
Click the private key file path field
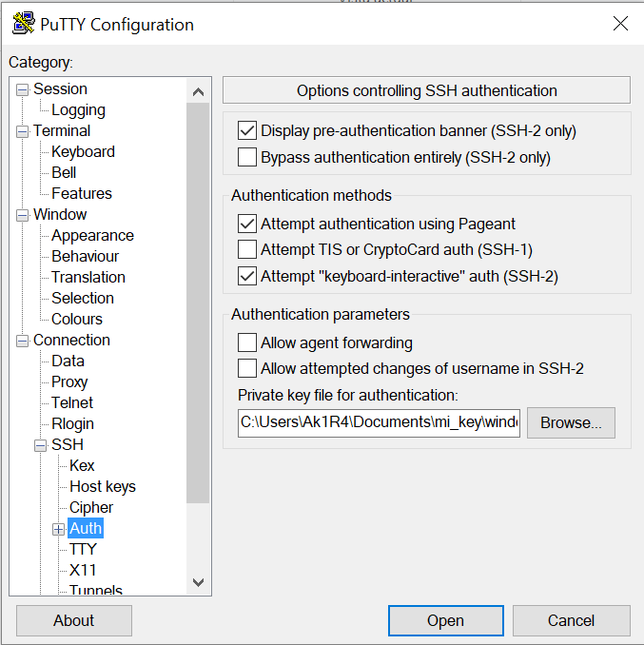[x=379, y=423]
